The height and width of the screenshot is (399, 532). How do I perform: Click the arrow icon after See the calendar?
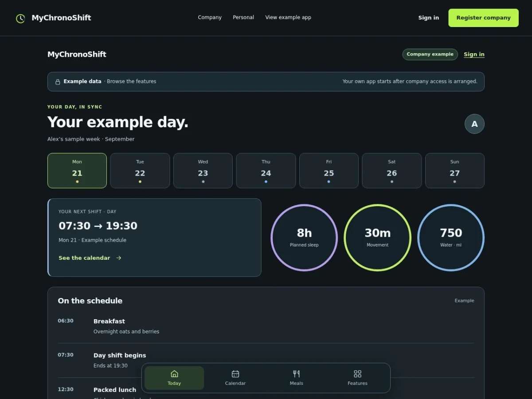click(x=118, y=258)
